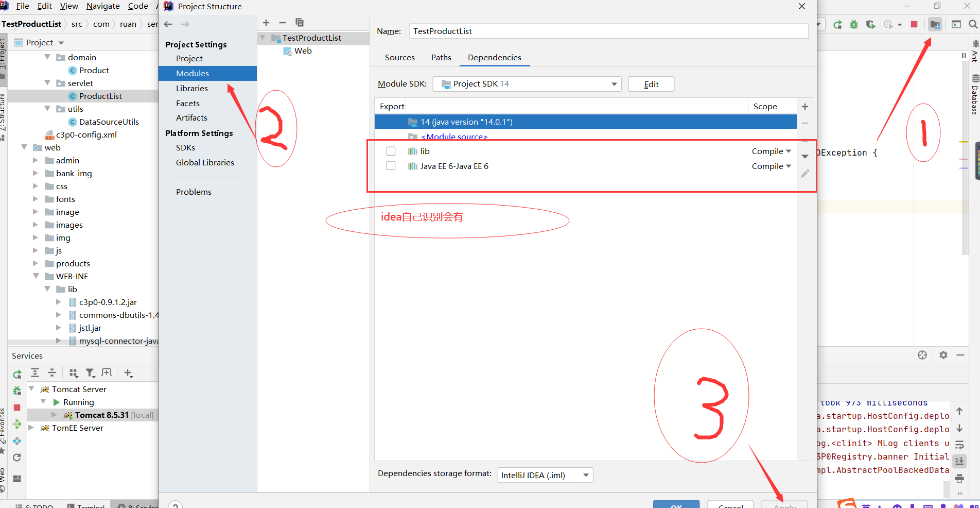Open Group By icon in Services toolbar
The image size is (980, 508).
point(74,372)
